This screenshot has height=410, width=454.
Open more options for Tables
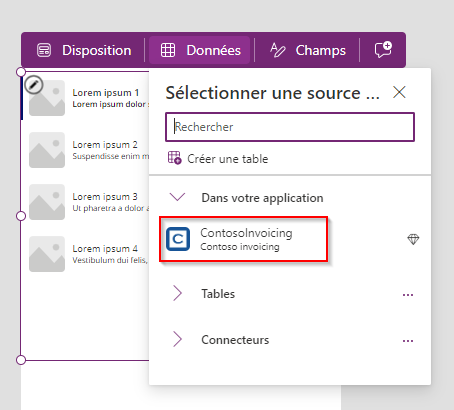click(x=408, y=295)
